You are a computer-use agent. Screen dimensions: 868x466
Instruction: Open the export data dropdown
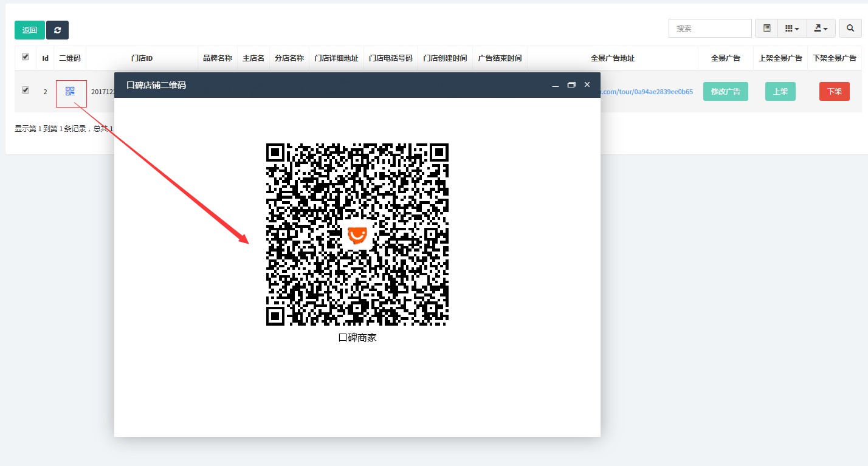pos(821,28)
